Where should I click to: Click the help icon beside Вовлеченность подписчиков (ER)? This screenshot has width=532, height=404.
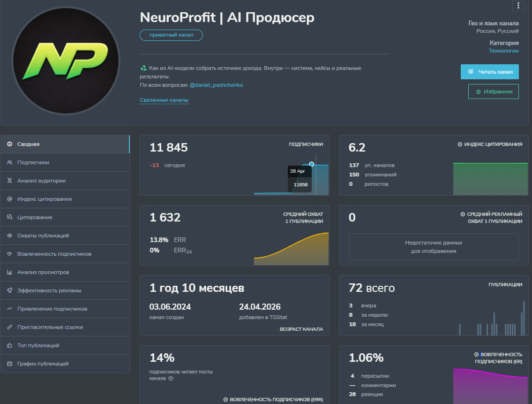click(476, 355)
